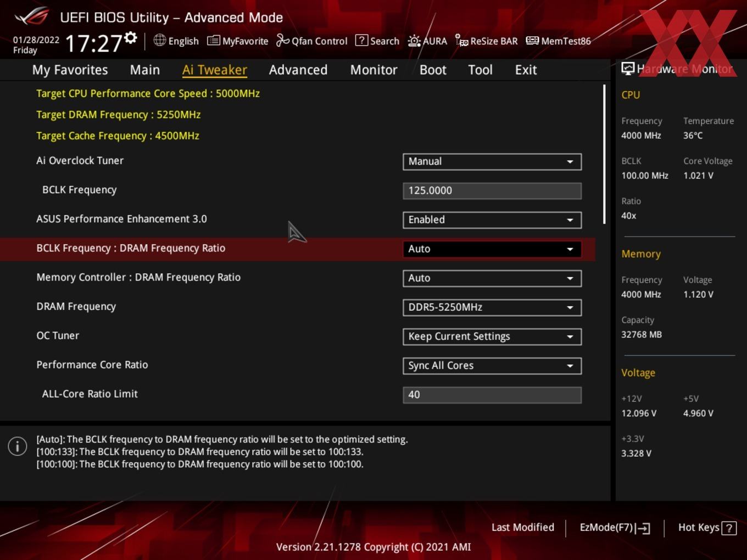Viewport: 747px width, 560px height.
Task: Click the settings list scrollbar
Action: [x=604, y=154]
